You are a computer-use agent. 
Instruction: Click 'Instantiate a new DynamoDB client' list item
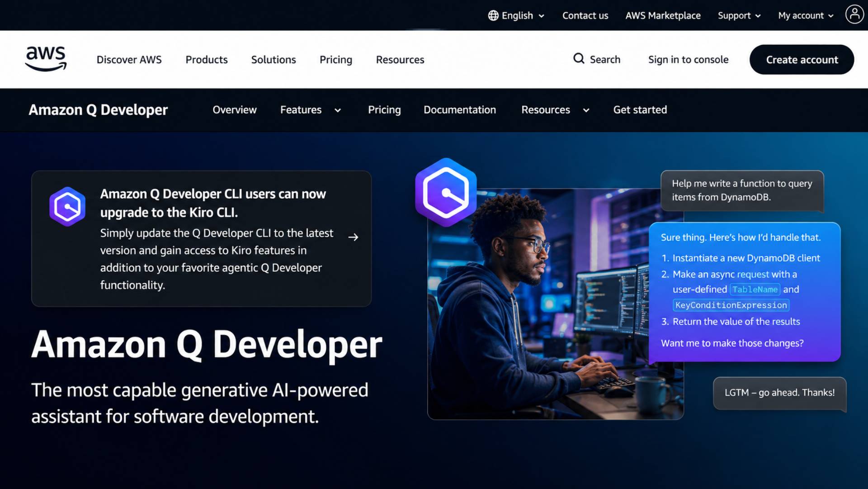pos(746,258)
